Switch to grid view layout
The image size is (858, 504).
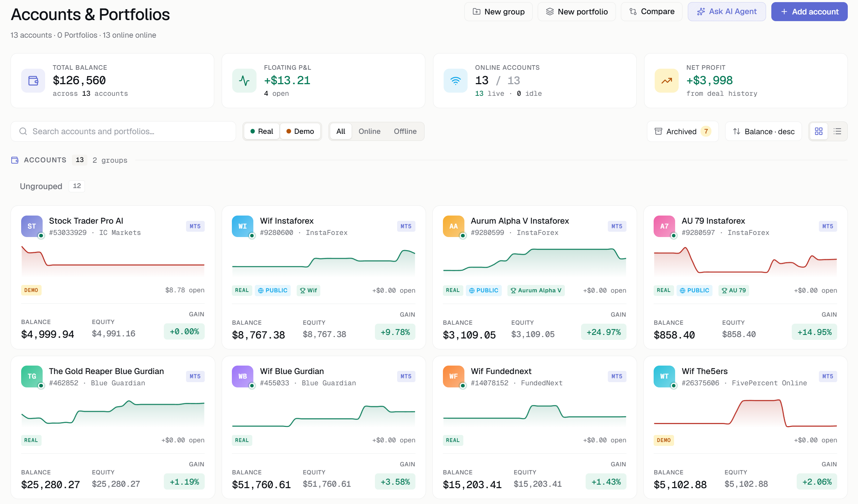coord(819,131)
